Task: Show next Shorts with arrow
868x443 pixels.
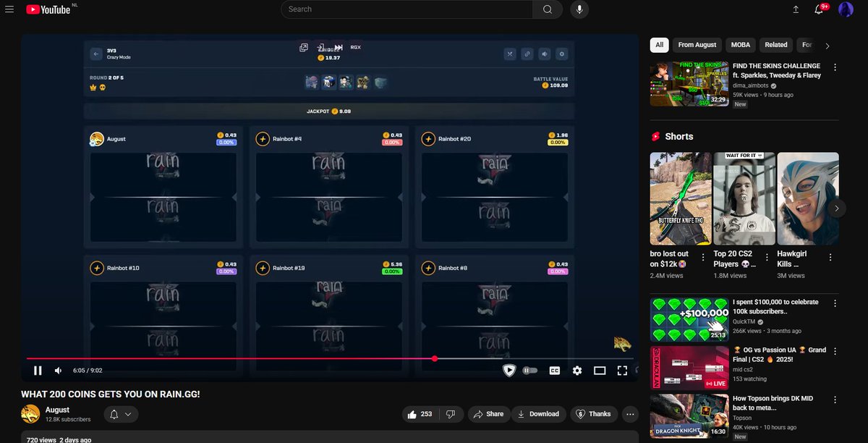Action: pos(836,208)
